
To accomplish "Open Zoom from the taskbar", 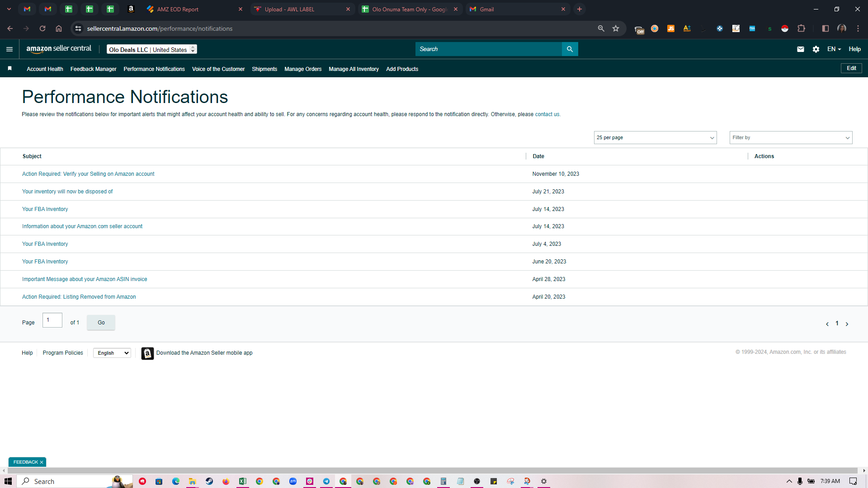I will pyautogui.click(x=293, y=481).
